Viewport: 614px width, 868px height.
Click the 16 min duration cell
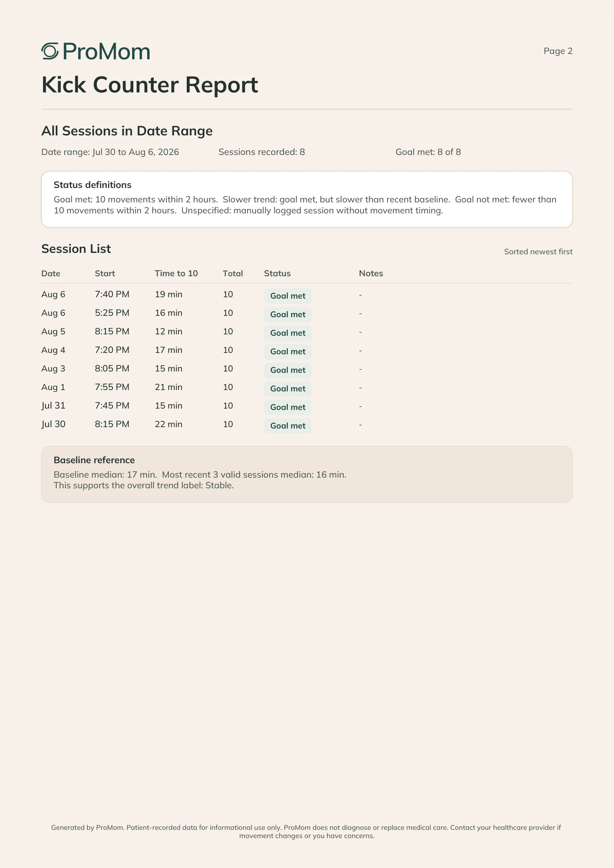click(x=168, y=313)
